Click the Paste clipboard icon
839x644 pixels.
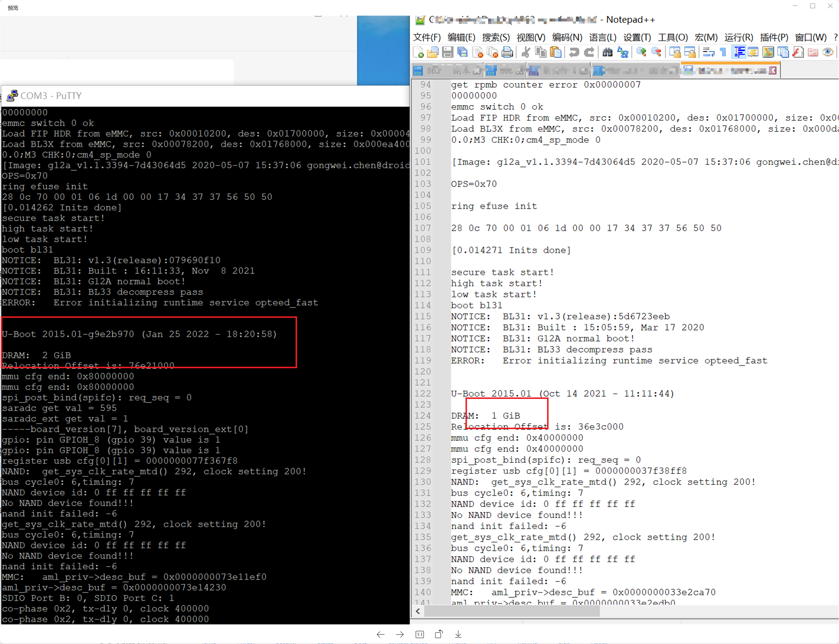(x=555, y=52)
